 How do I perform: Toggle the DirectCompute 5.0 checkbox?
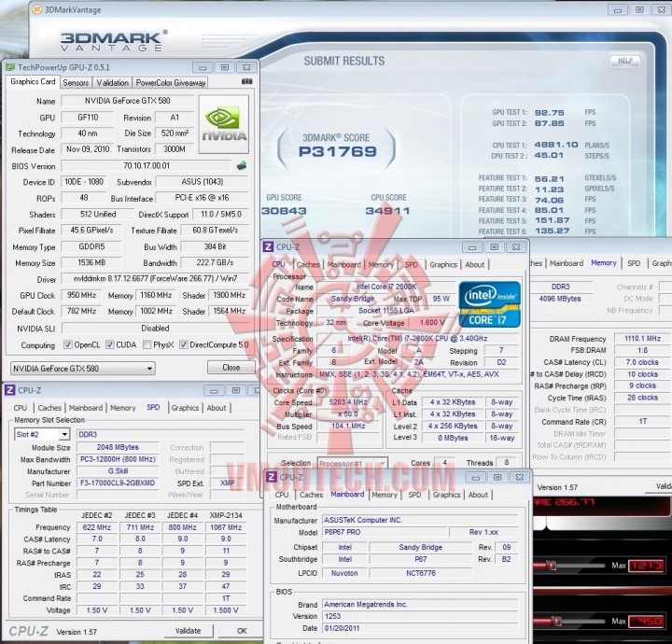[x=184, y=344]
